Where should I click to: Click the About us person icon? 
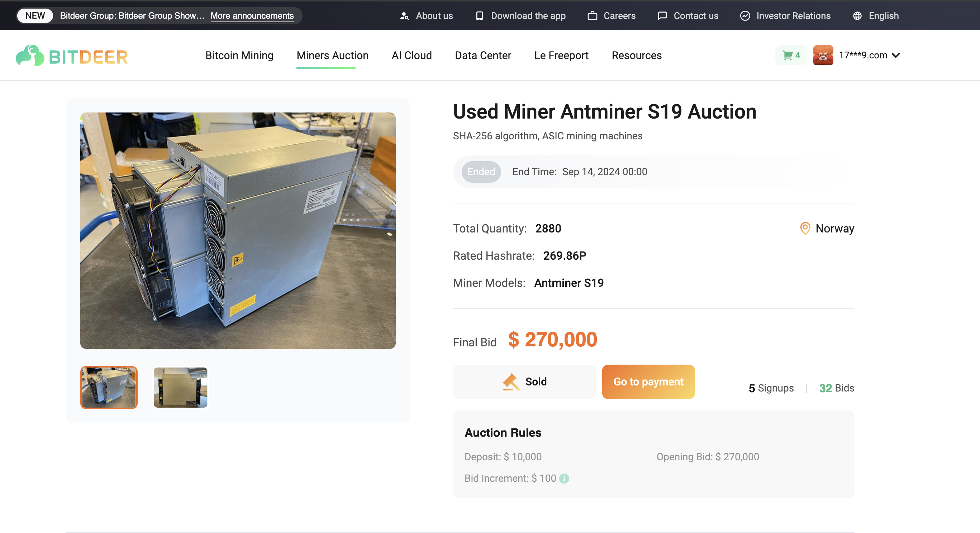[x=404, y=16]
